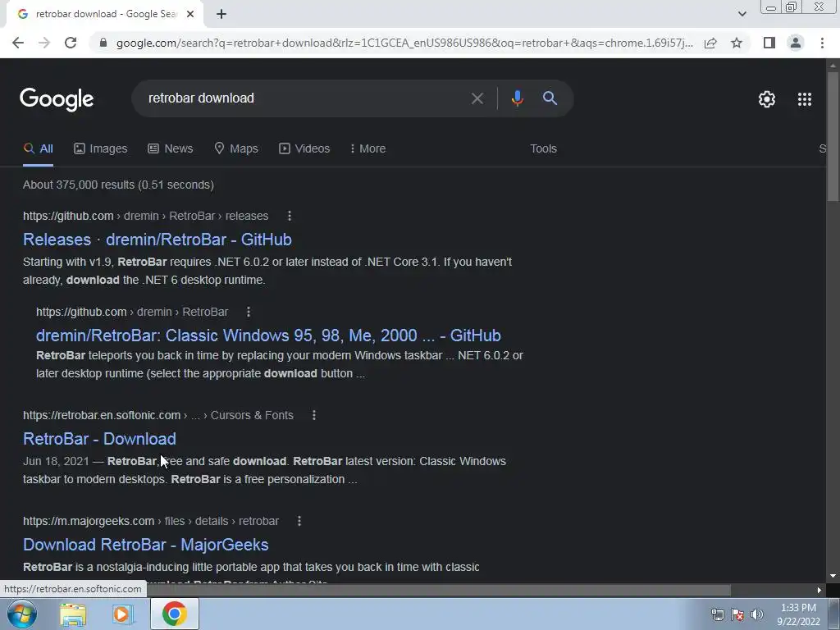Open options for the softonic result
The image size is (840, 630).
(314, 415)
